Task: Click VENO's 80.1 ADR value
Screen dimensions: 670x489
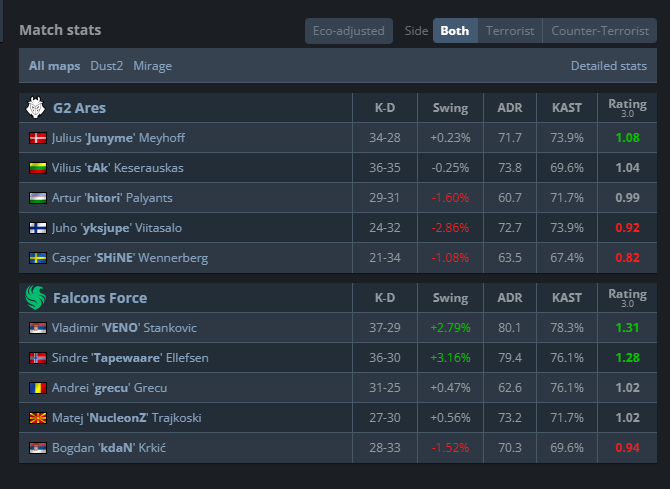Action: pos(510,327)
